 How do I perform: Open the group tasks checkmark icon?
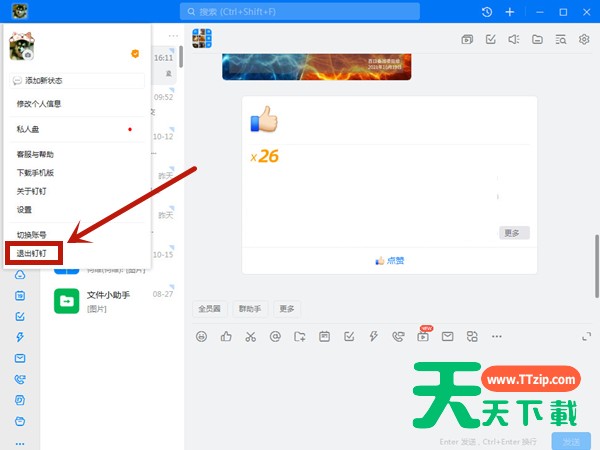click(491, 39)
